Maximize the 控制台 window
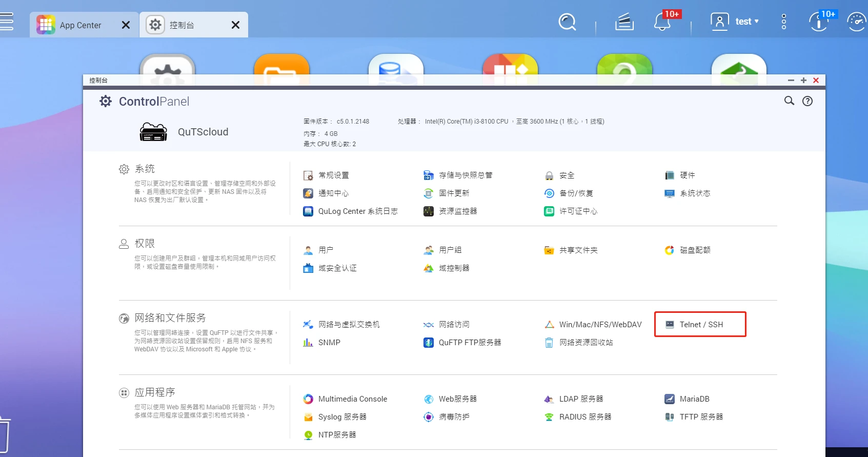This screenshot has width=868, height=457. tap(803, 81)
